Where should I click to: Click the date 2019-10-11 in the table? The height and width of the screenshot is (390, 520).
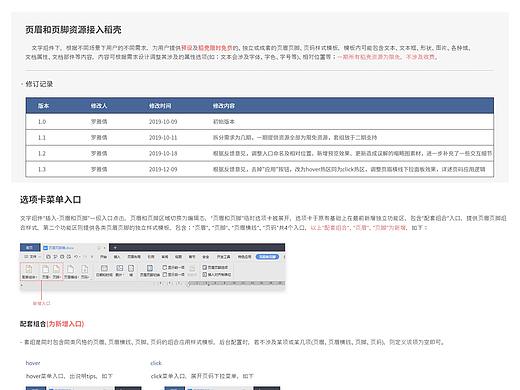coord(163,137)
